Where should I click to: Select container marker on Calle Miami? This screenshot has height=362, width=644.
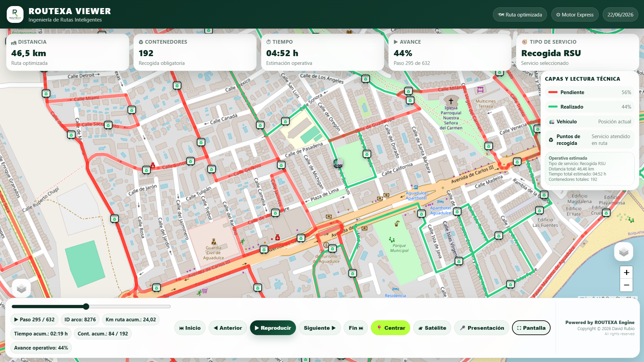tap(132, 110)
